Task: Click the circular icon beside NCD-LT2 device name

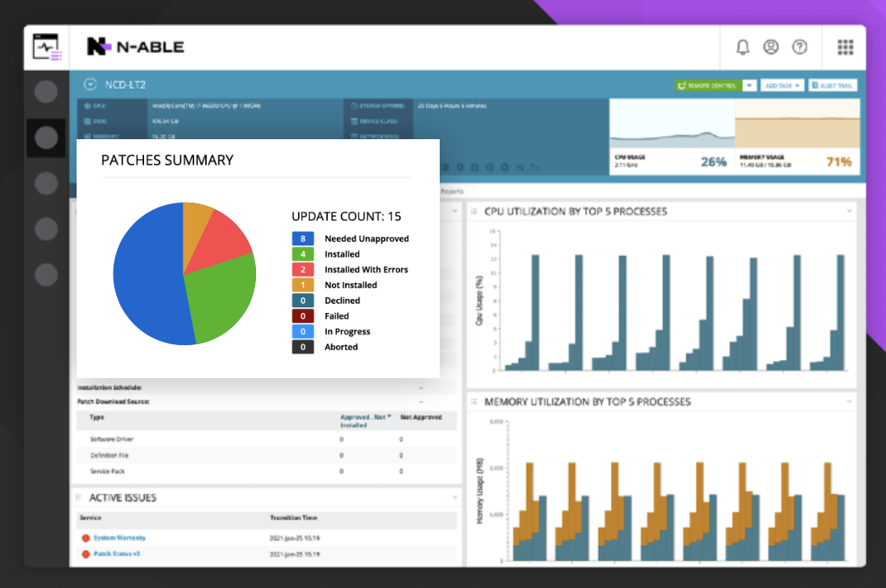Action: [90, 84]
